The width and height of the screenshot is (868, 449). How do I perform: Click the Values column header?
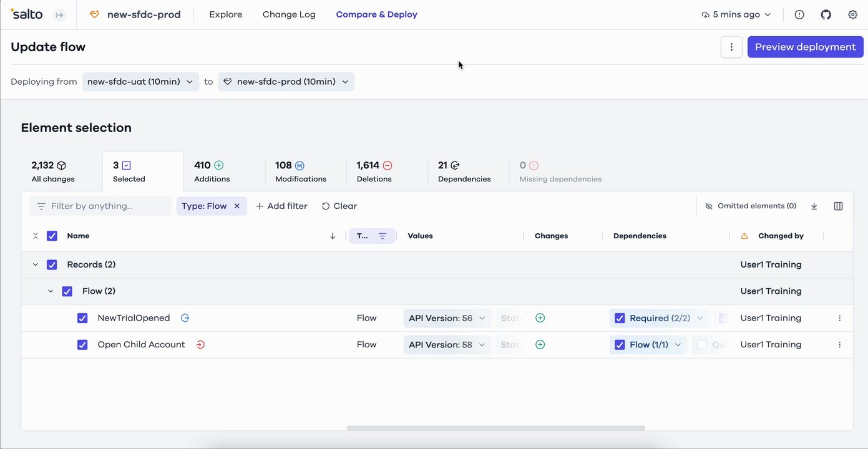421,236
